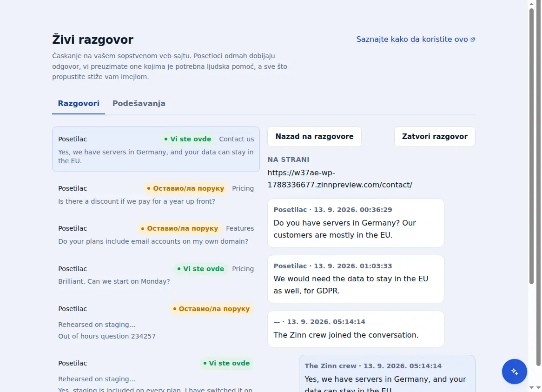Click 'Оставио/ла поруку' badge on out-of-hours conversation

pos(211,309)
